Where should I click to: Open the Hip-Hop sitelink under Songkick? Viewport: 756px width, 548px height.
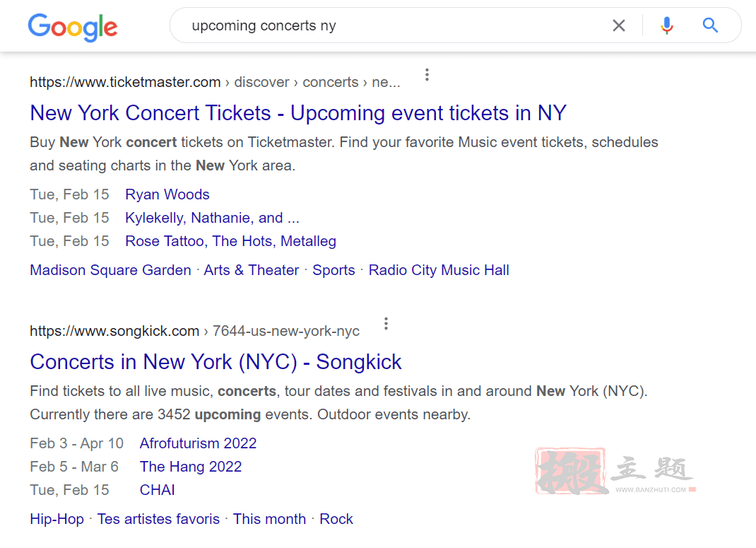pyautogui.click(x=57, y=519)
